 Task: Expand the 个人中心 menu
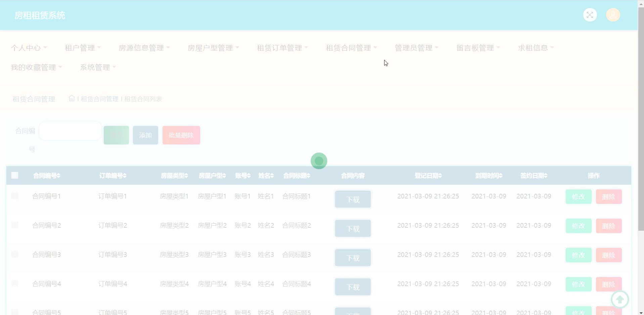pyautogui.click(x=29, y=48)
